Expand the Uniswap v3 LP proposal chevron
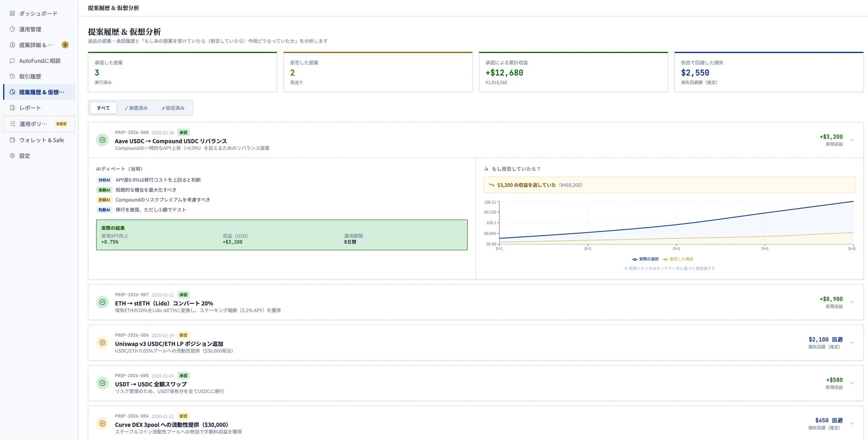The width and height of the screenshot is (868, 440). [x=852, y=342]
